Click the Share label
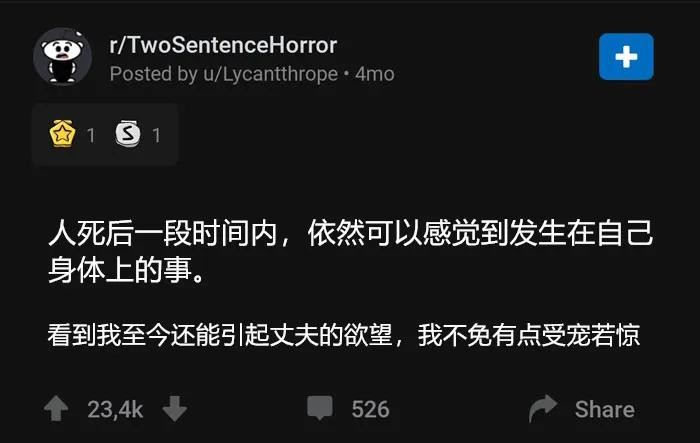Screen dimensions: 700x443 604,410
